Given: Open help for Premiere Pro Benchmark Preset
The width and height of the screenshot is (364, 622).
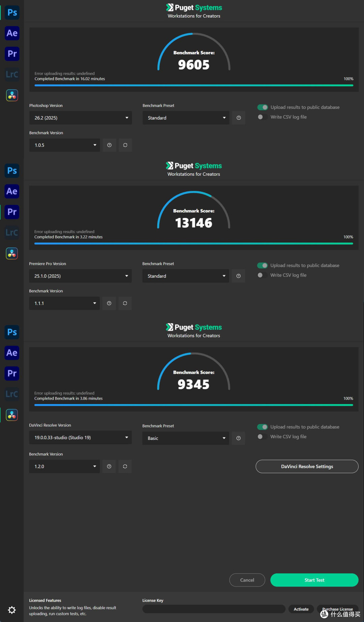Looking at the screenshot, I should coord(238,276).
